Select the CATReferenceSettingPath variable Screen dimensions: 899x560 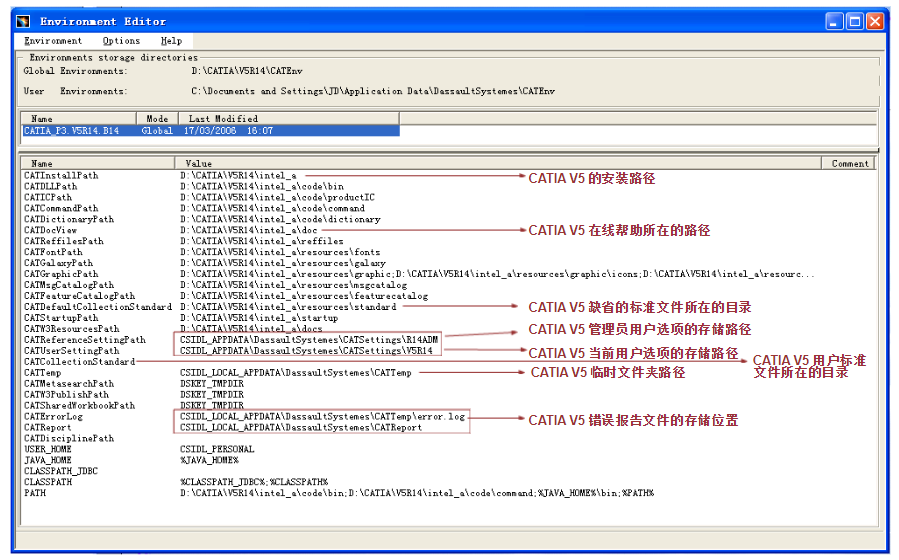pyautogui.click(x=85, y=339)
